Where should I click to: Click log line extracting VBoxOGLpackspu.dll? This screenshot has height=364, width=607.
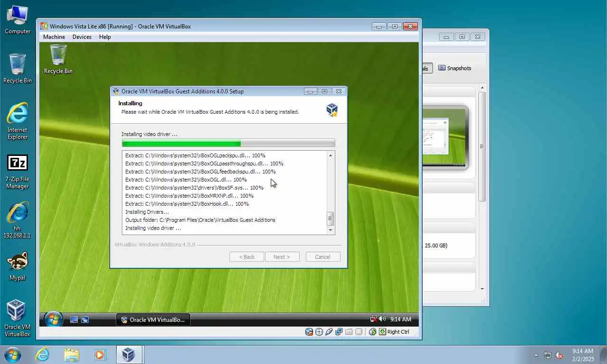pos(195,155)
